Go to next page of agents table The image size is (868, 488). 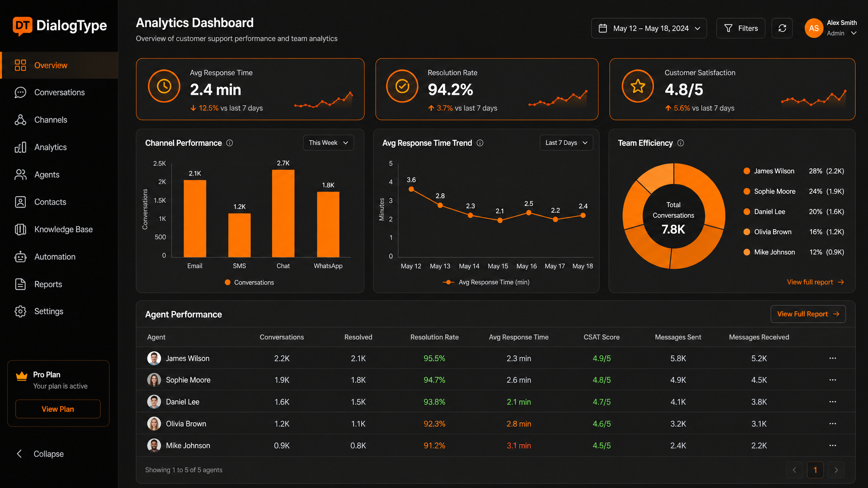pos(836,470)
